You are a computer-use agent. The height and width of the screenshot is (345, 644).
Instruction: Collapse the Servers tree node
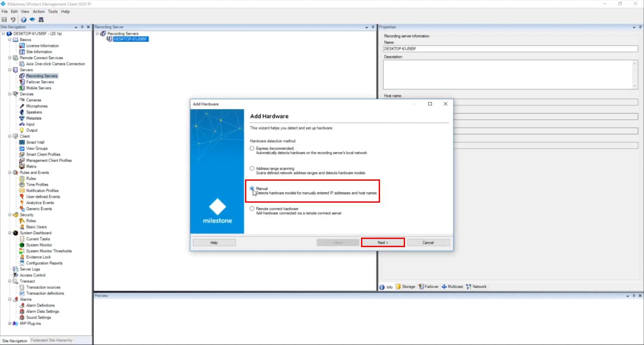[9, 69]
